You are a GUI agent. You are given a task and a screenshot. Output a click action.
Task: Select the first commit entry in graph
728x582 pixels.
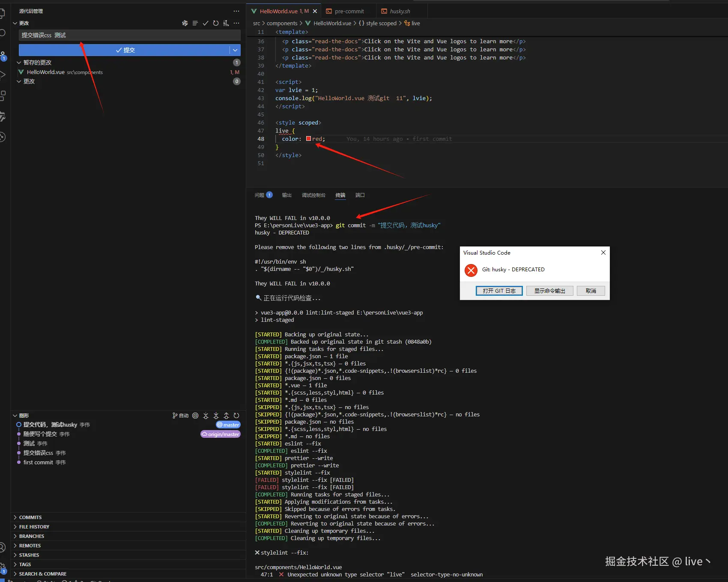coord(128,463)
